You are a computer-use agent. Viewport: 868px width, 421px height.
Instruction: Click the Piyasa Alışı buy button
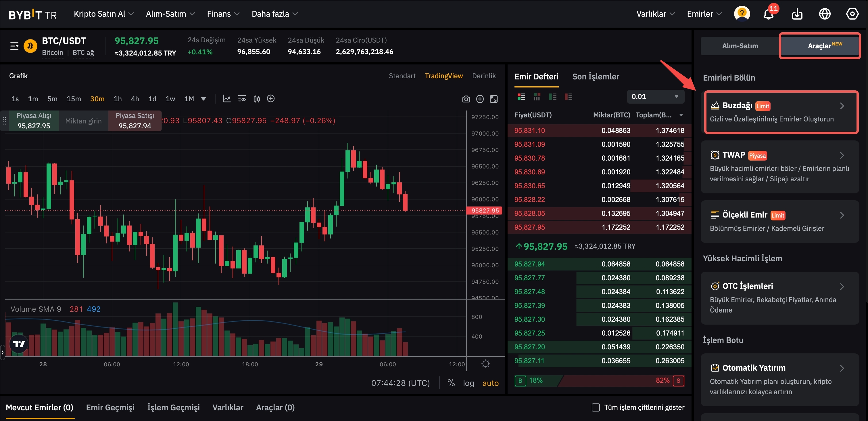(34, 121)
